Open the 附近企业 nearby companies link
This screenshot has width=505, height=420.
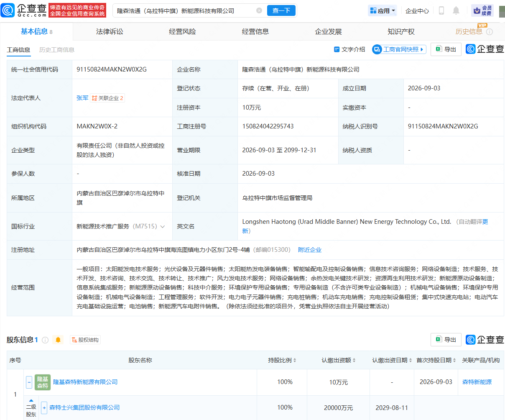coord(310,250)
